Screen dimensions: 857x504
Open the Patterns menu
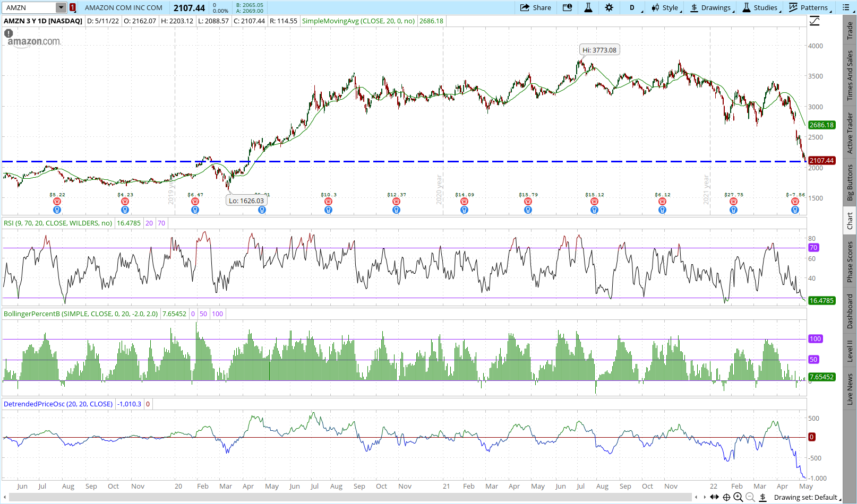click(809, 7)
